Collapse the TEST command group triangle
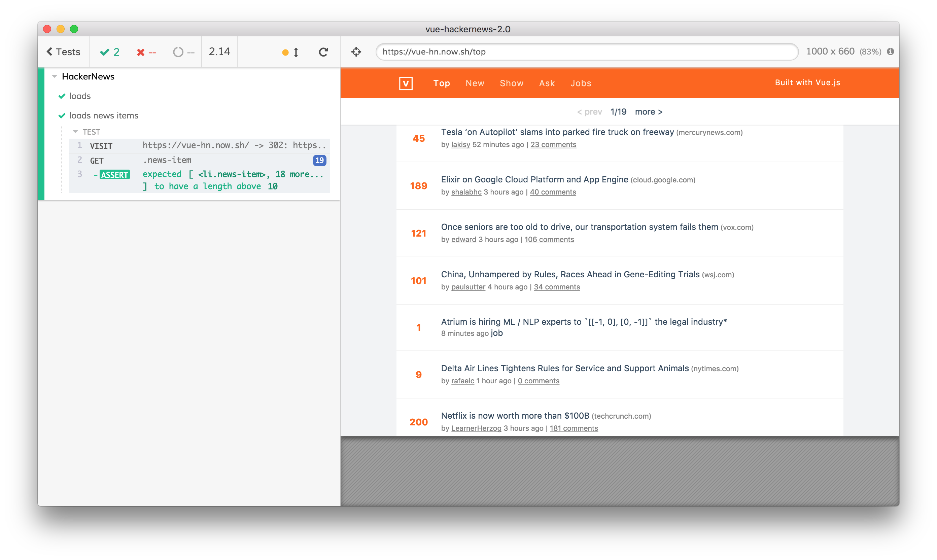Image resolution: width=937 pixels, height=560 pixels. tap(75, 132)
